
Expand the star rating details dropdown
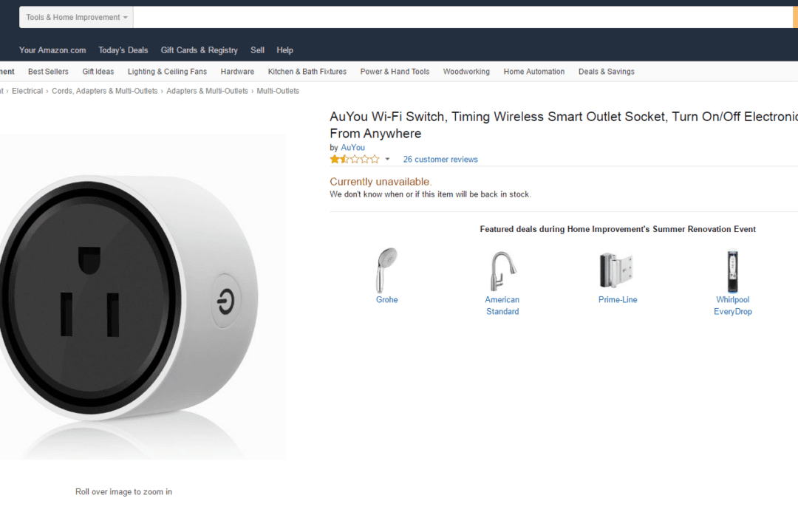[x=386, y=159]
